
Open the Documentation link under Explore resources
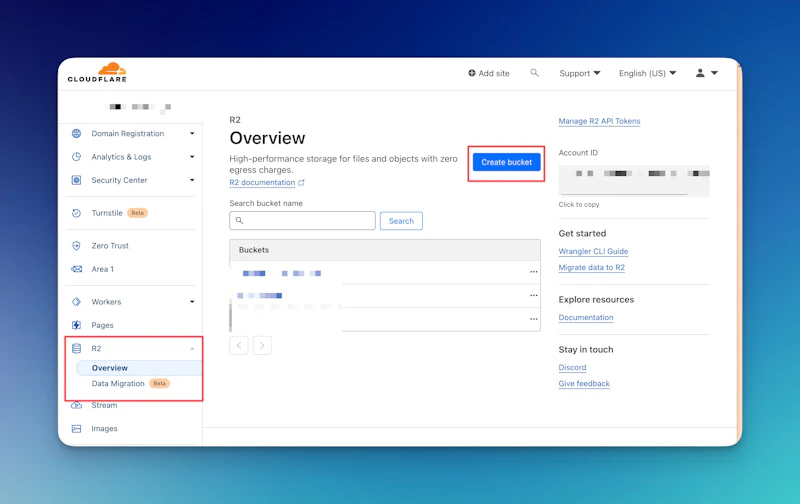coord(586,317)
